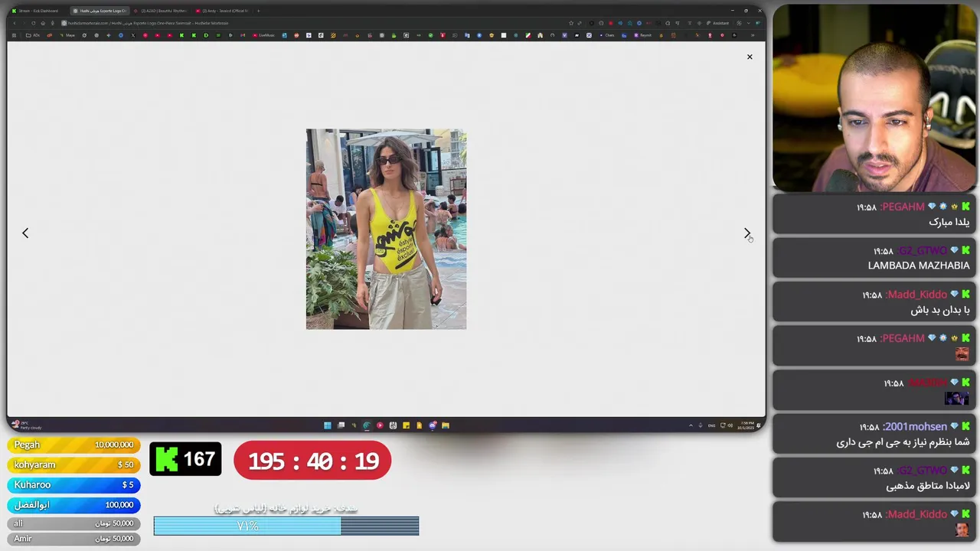
Task: Open the weather widget on the taskbar
Action: tap(26, 425)
